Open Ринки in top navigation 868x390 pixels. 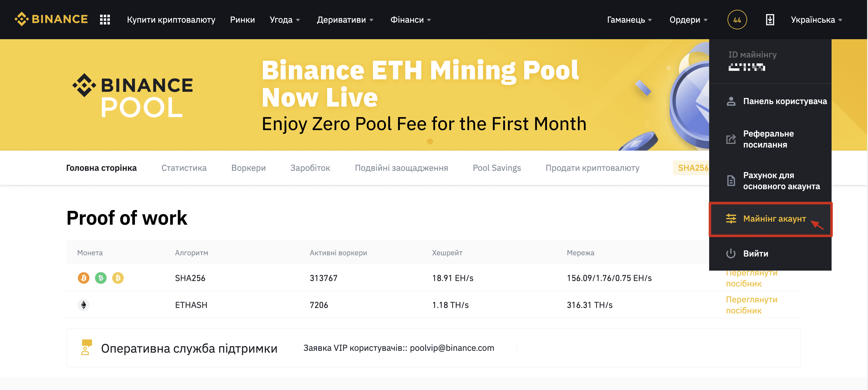click(242, 20)
